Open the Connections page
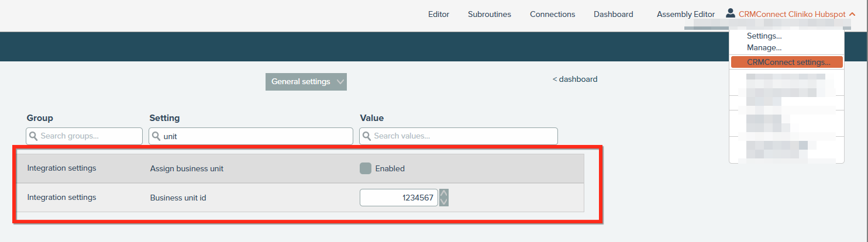This screenshot has height=242, width=868. click(x=552, y=14)
